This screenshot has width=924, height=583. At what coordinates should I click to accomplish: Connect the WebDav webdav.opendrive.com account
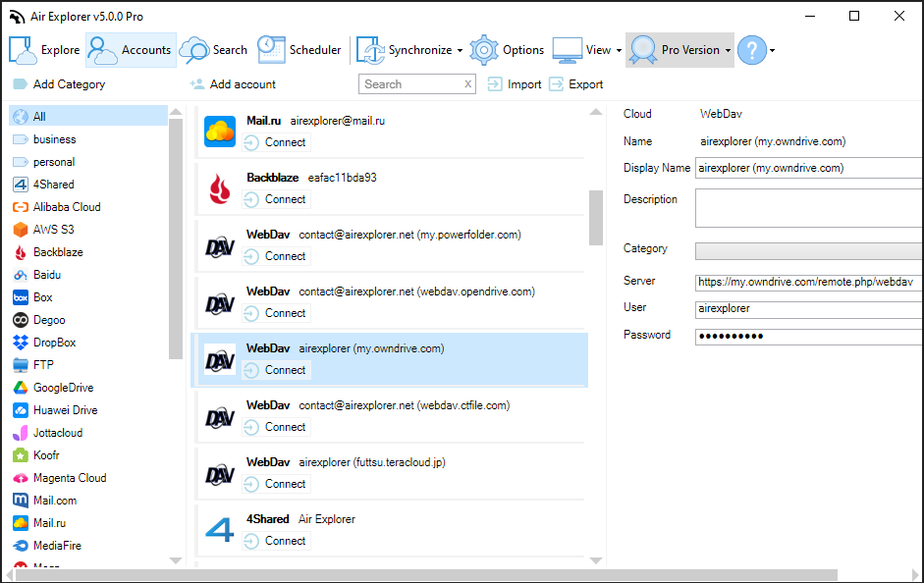pyautogui.click(x=276, y=313)
